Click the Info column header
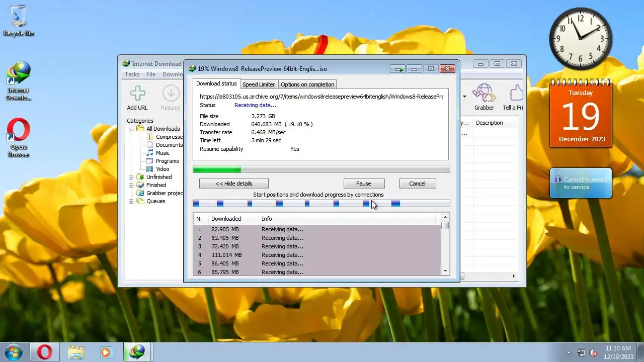The width and height of the screenshot is (644, 362). pyautogui.click(x=347, y=219)
